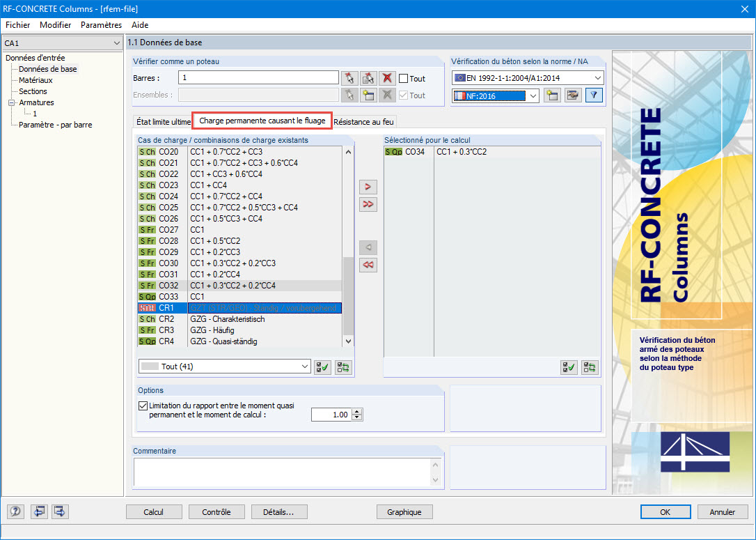Open the Modifier menu

(56, 25)
